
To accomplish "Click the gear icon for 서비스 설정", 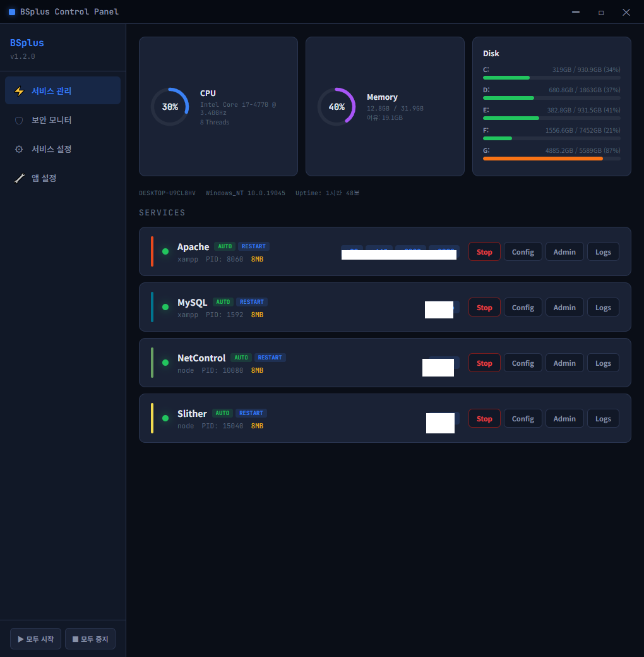I will [20, 149].
